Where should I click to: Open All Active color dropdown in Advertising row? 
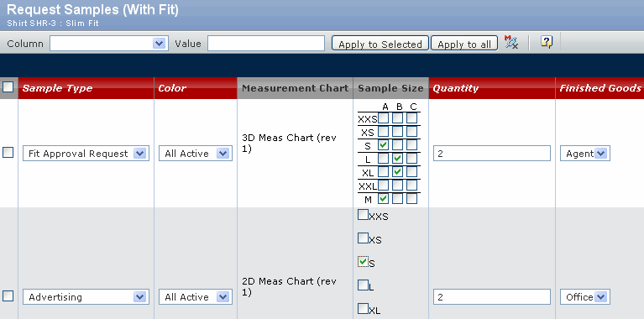tap(196, 297)
